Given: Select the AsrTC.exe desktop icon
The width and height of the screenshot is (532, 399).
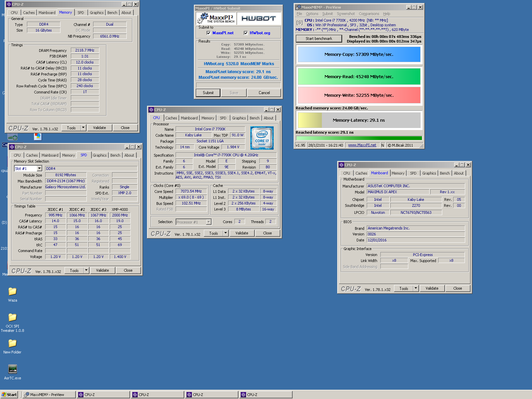Looking at the screenshot, I should [x=12, y=369].
